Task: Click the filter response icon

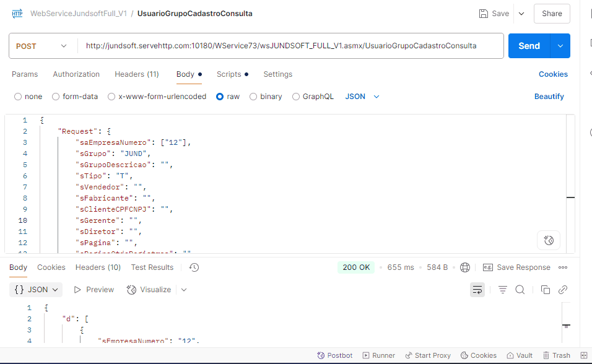Action: click(x=503, y=290)
